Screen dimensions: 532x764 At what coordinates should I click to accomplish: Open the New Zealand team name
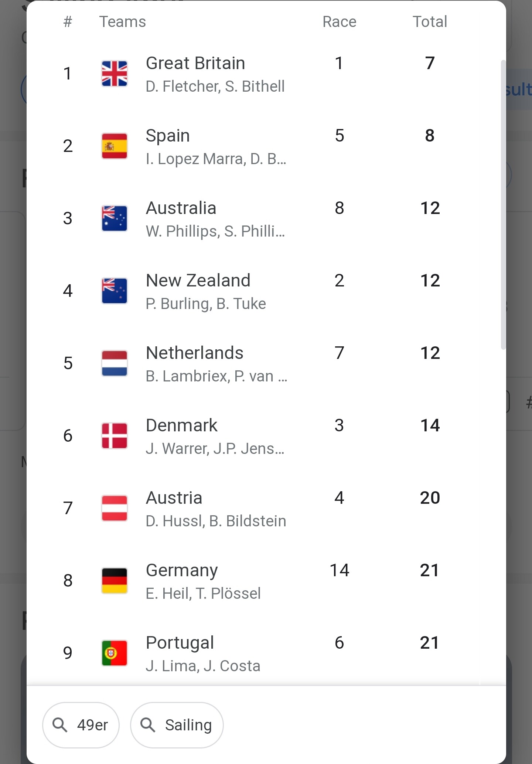198,281
